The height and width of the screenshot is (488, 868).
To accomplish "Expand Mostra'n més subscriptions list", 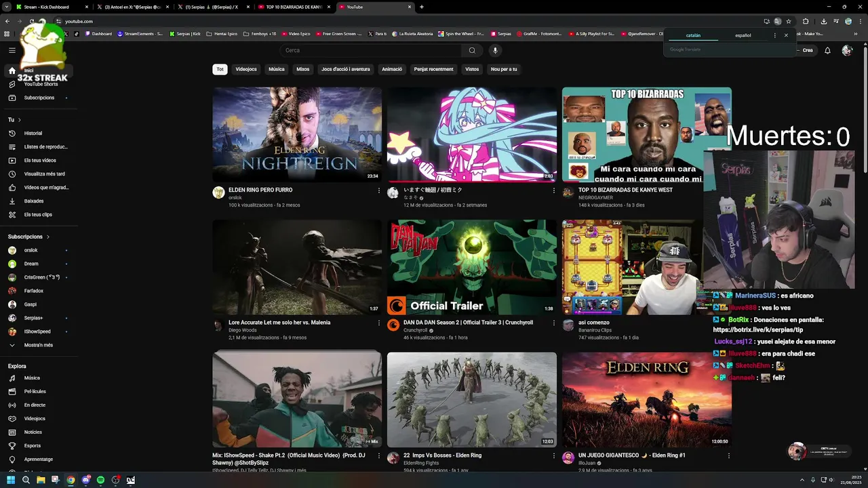I will [x=39, y=345].
